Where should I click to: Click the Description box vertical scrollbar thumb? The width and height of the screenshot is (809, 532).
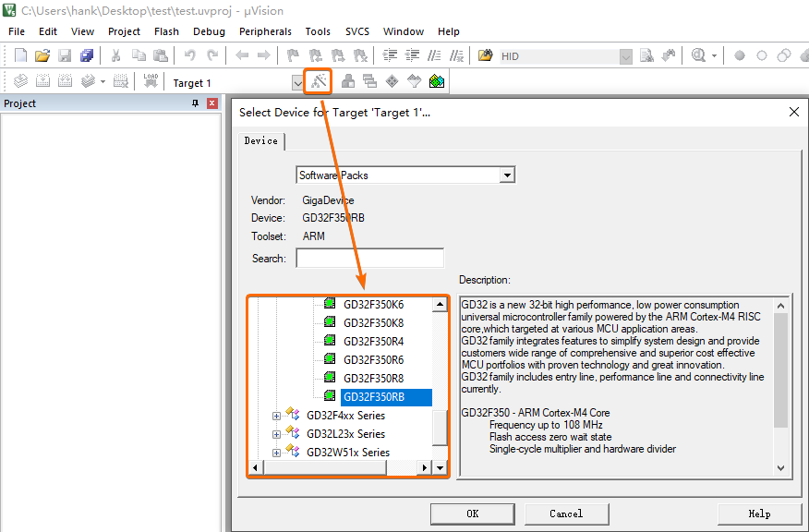pyautogui.click(x=780, y=370)
